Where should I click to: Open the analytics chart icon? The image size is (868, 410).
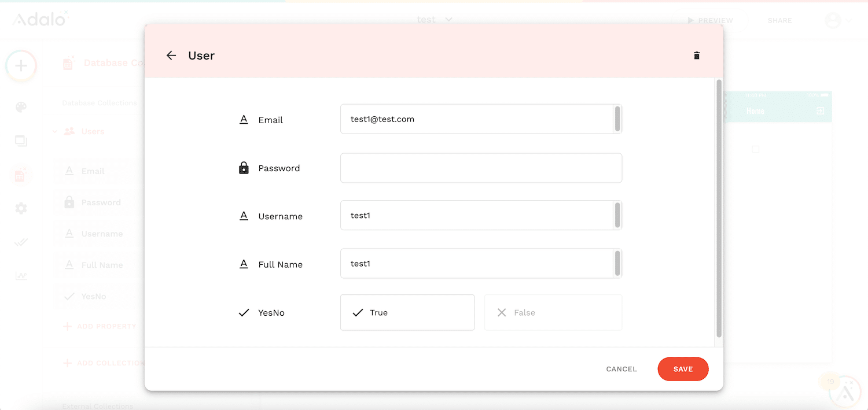tap(21, 276)
